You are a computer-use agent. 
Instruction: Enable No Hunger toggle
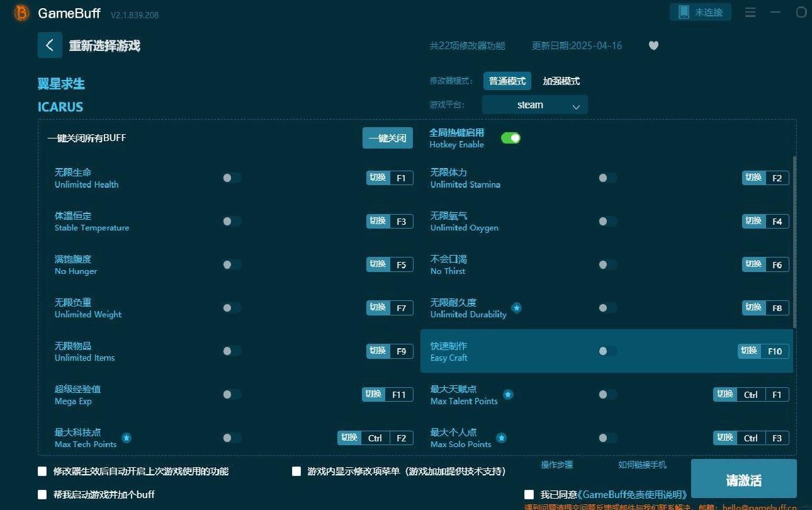pyautogui.click(x=232, y=264)
